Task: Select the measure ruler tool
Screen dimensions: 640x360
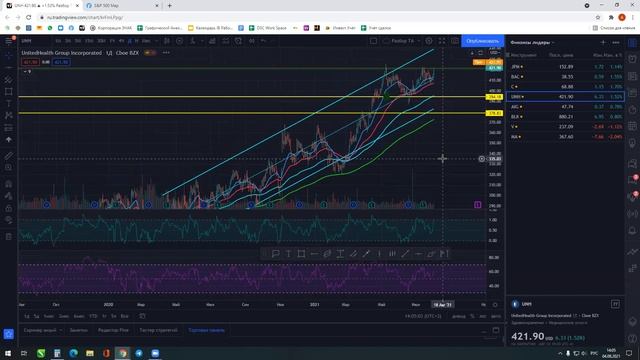Action: click(9, 156)
